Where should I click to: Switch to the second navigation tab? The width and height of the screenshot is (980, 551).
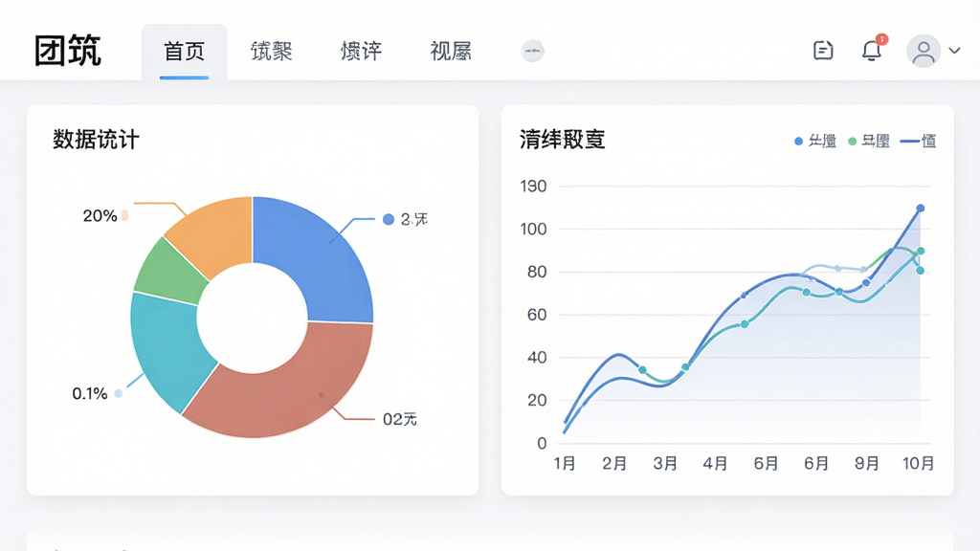point(271,52)
